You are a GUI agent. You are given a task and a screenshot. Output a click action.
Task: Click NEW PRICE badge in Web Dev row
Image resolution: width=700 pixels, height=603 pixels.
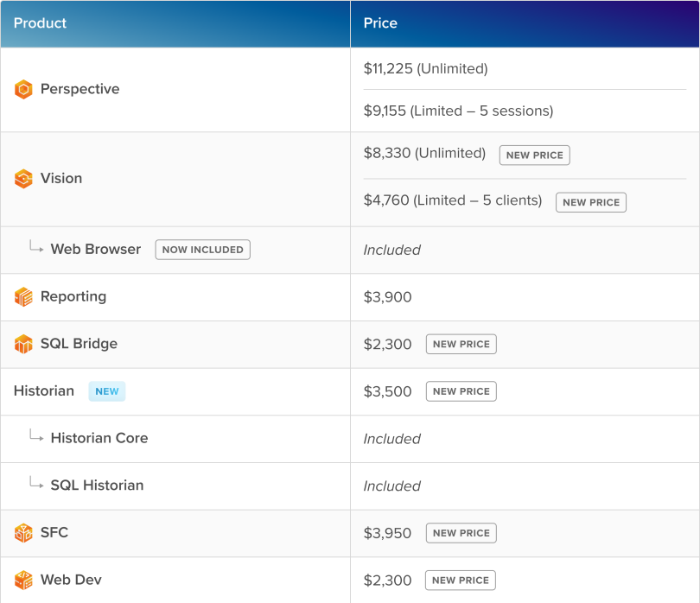(461, 581)
